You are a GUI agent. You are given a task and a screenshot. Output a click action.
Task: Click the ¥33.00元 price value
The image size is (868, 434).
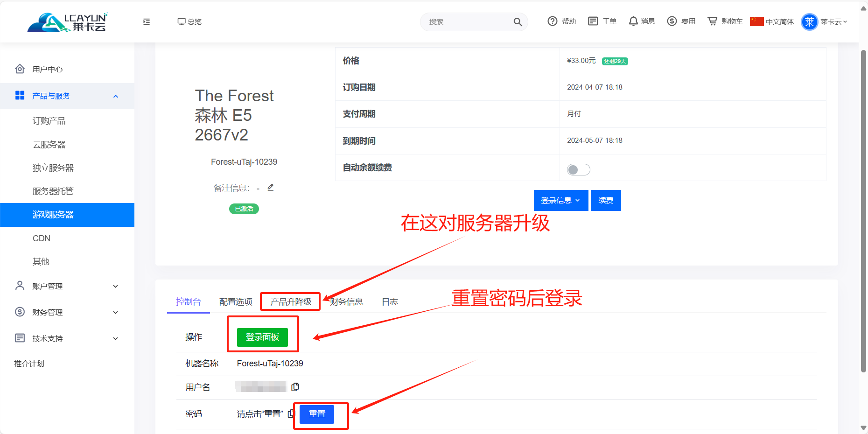581,61
